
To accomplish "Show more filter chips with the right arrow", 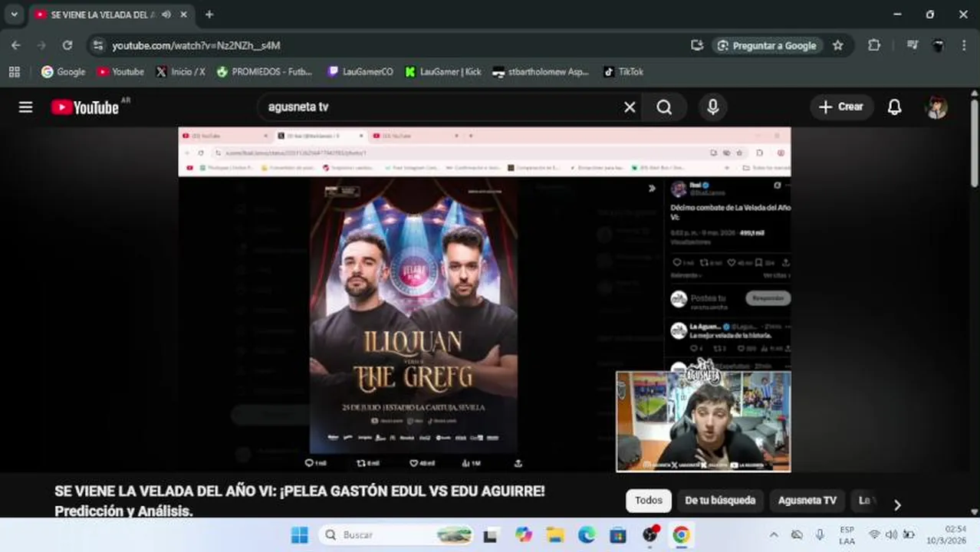I will pyautogui.click(x=897, y=504).
